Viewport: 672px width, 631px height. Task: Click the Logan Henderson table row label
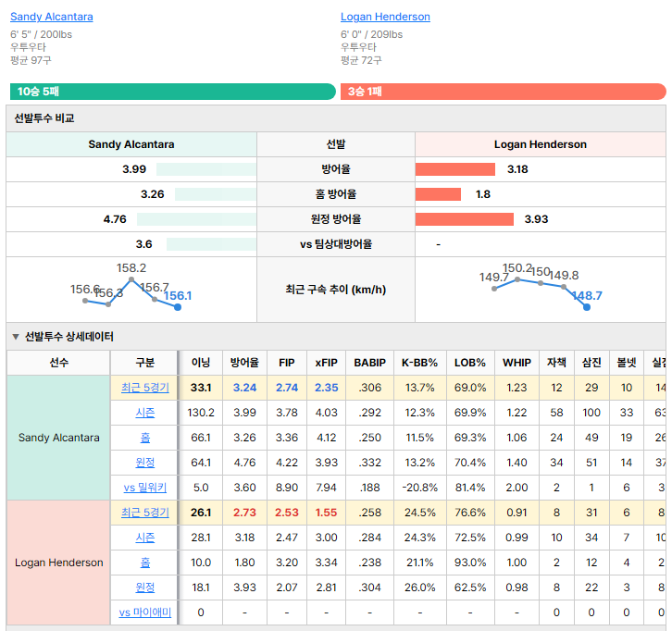(58, 563)
